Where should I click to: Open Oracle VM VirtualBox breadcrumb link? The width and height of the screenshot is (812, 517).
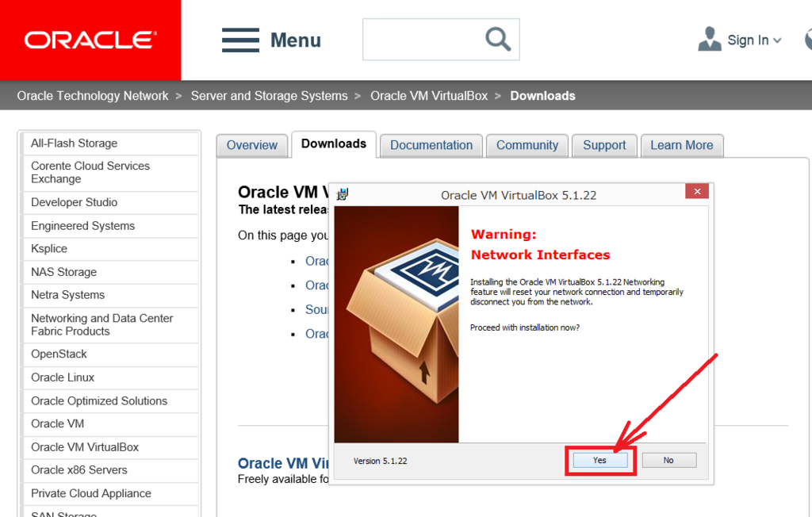429,96
